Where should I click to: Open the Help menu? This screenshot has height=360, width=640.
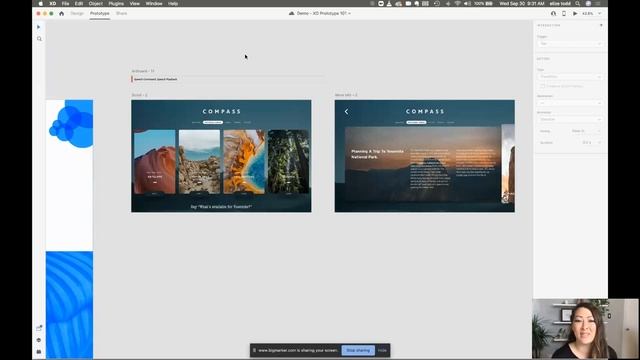(173, 3)
